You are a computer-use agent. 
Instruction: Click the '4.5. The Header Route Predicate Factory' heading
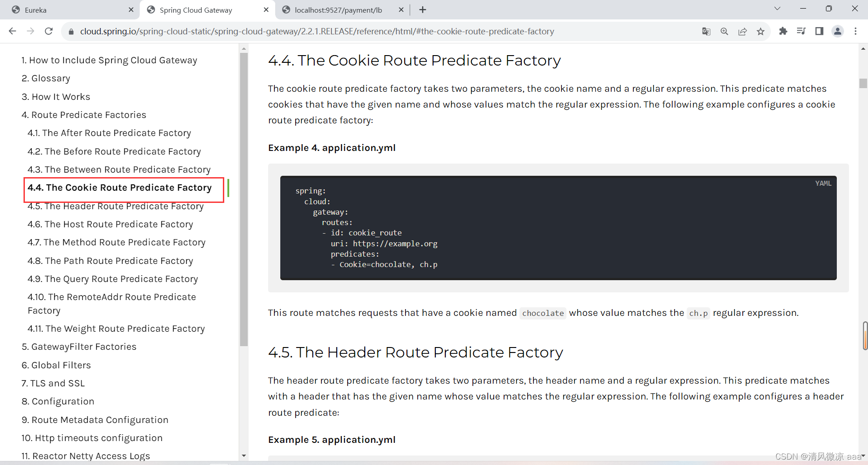[x=415, y=352]
